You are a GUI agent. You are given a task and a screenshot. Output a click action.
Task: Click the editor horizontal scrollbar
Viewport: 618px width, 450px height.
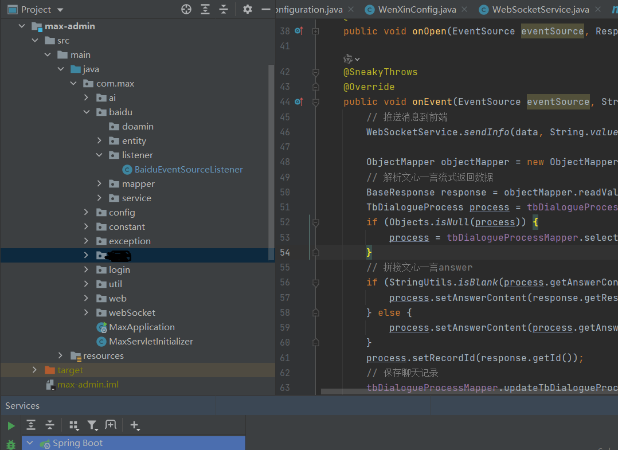click(x=469, y=391)
